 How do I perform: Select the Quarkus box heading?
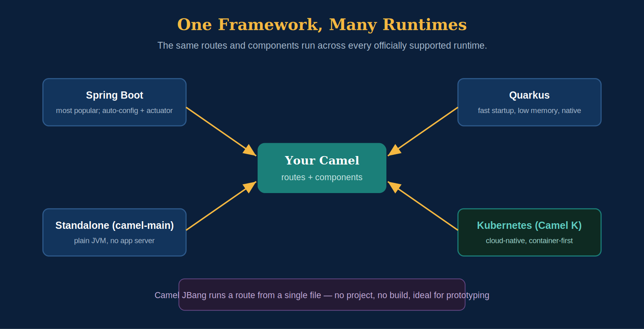click(529, 95)
